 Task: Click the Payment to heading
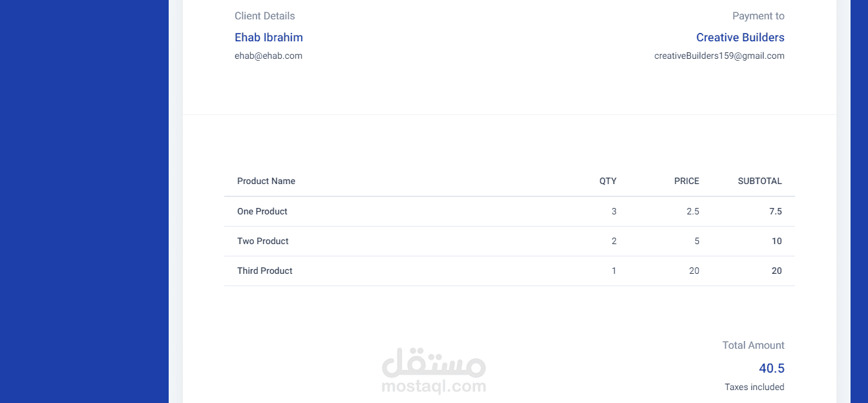coord(758,16)
